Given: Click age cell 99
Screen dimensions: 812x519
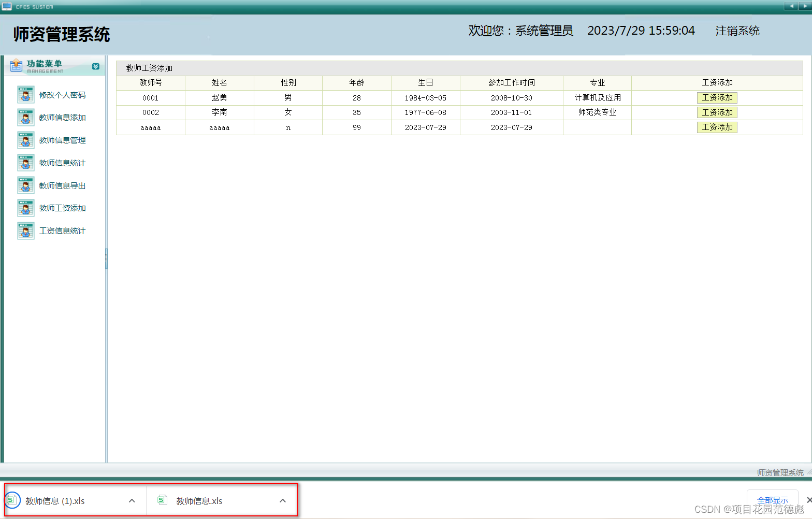Looking at the screenshot, I should [357, 127].
